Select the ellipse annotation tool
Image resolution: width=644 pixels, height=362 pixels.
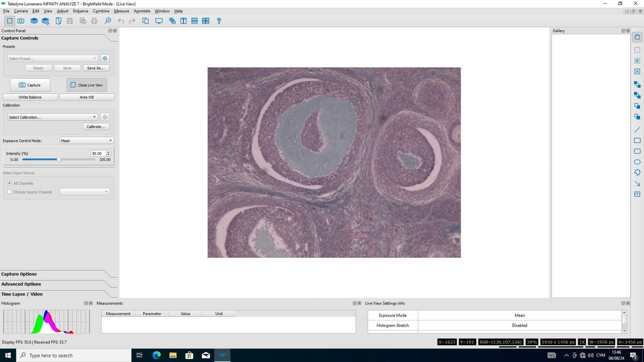[637, 162]
